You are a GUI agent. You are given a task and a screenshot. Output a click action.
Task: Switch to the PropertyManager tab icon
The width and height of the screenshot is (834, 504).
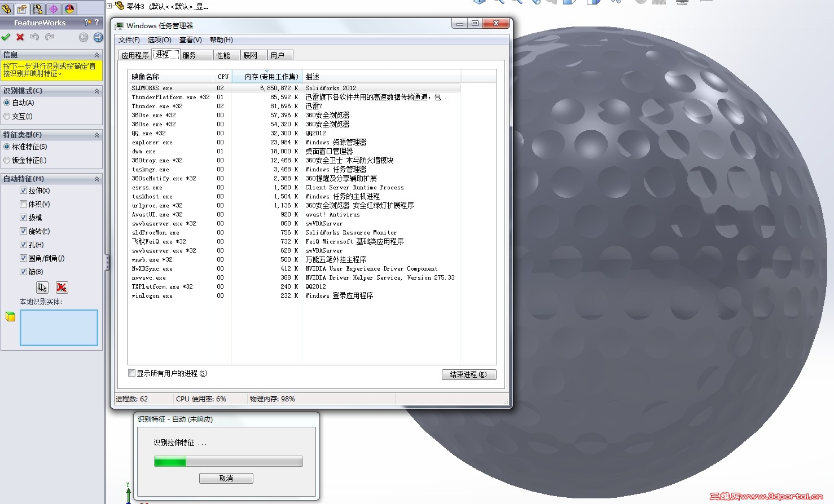(22, 8)
